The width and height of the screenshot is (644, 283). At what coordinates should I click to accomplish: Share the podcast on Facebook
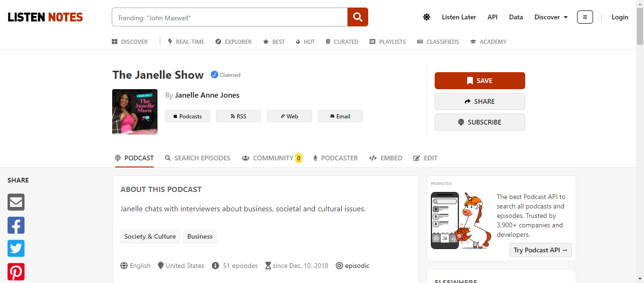pos(16,225)
